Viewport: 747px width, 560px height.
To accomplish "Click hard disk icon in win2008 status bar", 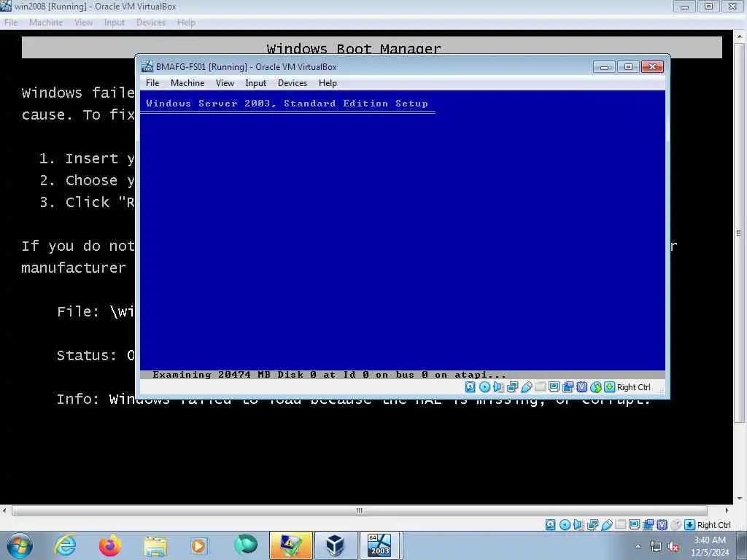I will tap(551, 525).
